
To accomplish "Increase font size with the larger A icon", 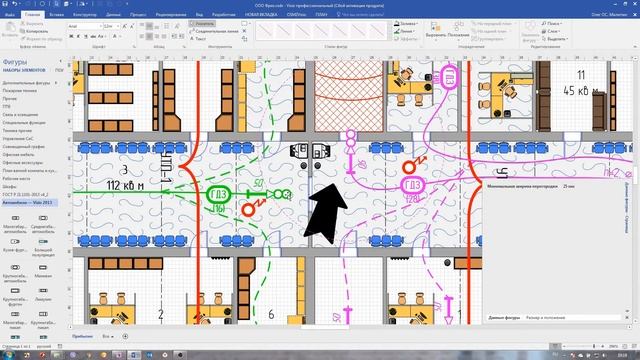I will click(125, 26).
